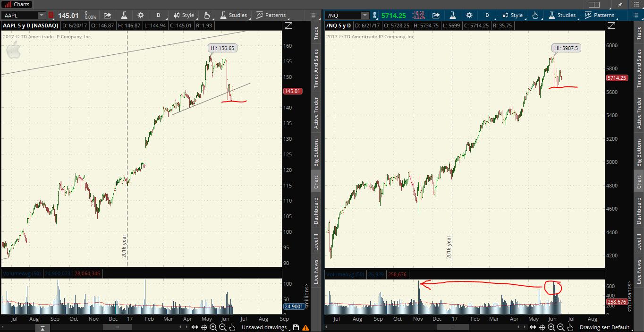Viewport: 644px width, 332px height.
Task: Select the drawing hand tool on /NQ chart
Action: coord(535,15)
